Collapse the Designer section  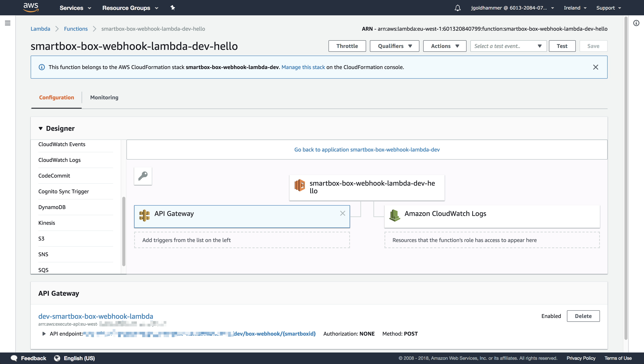41,128
